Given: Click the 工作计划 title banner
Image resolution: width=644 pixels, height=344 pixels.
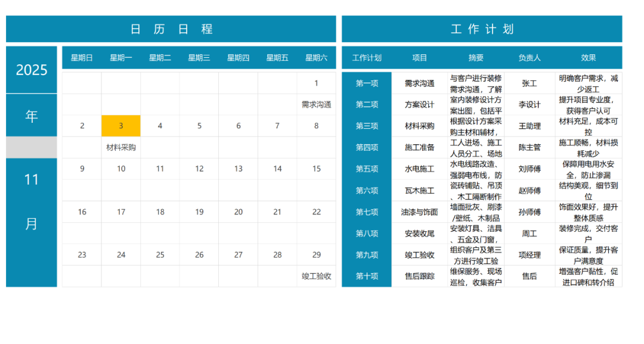Looking at the screenshot, I should click(482, 29).
